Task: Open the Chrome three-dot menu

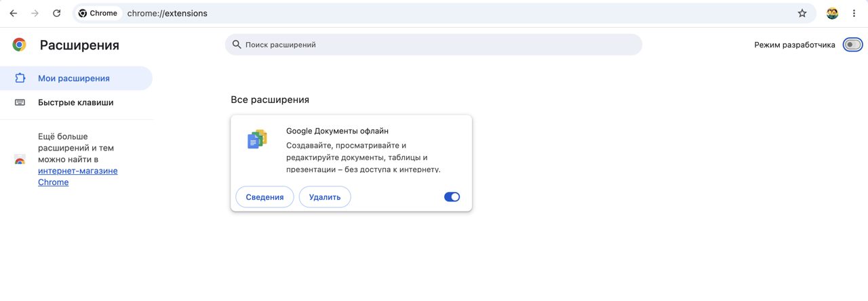Action: click(854, 13)
